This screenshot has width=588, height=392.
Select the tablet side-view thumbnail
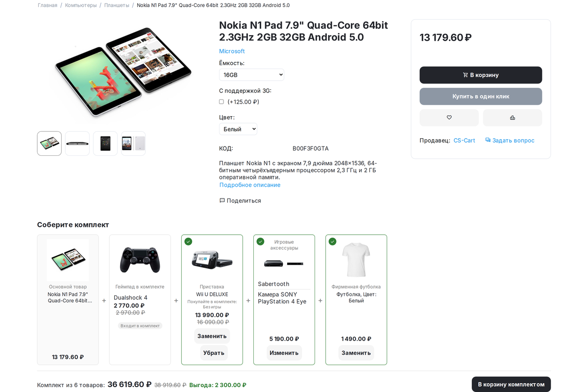(x=77, y=144)
